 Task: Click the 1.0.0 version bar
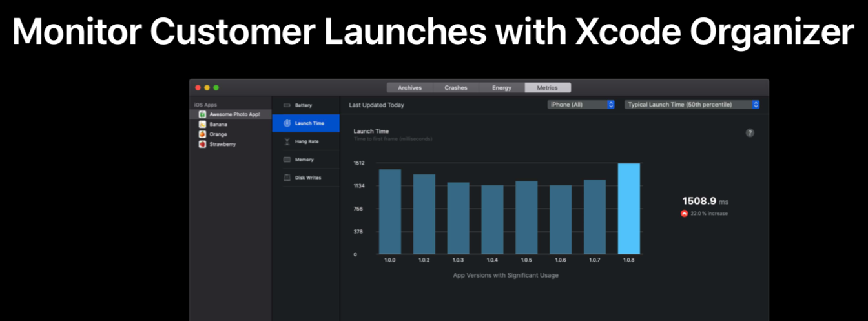pyautogui.click(x=390, y=212)
